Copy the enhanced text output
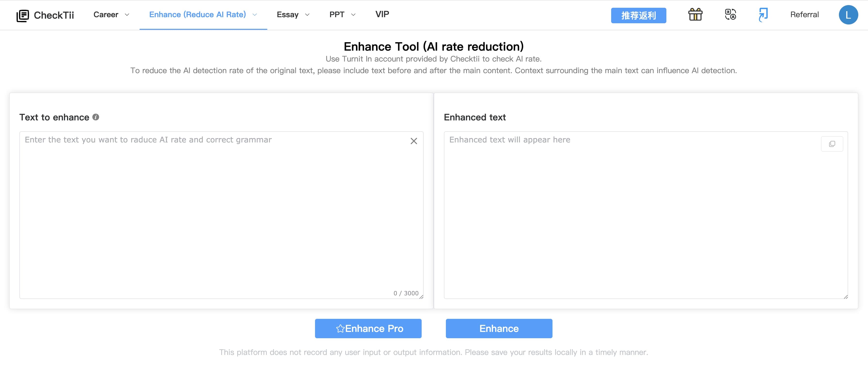 [832, 144]
